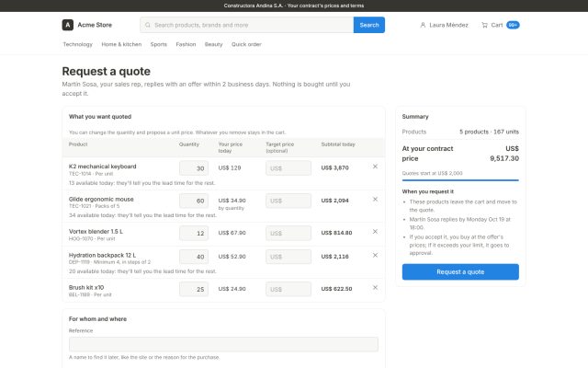This screenshot has width=588, height=368.
Task: Click the US$ 814.80 subtotal
Action: (x=337, y=233)
